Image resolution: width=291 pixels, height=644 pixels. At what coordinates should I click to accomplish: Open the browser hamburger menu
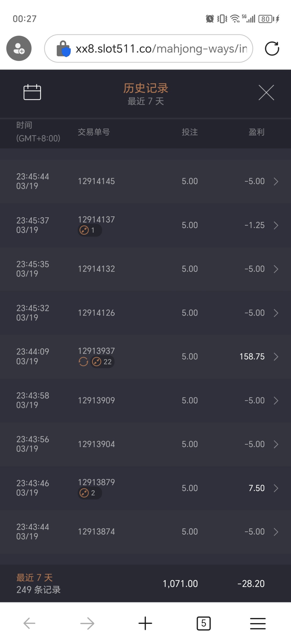(258, 623)
